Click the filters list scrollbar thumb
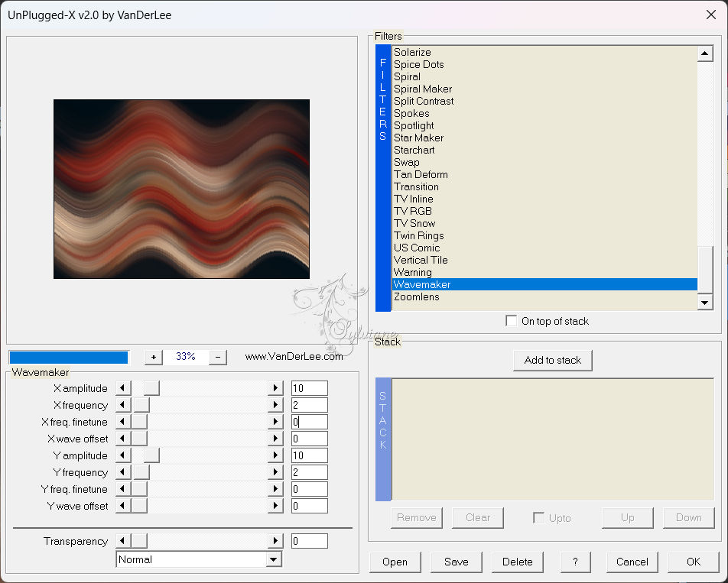Viewport: 728px width, 583px height. pos(705,270)
